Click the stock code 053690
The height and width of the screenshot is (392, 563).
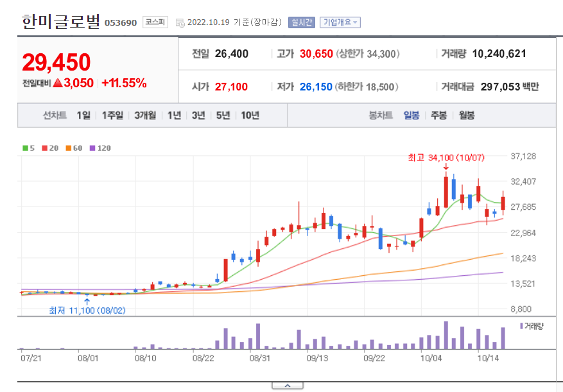coord(121,23)
